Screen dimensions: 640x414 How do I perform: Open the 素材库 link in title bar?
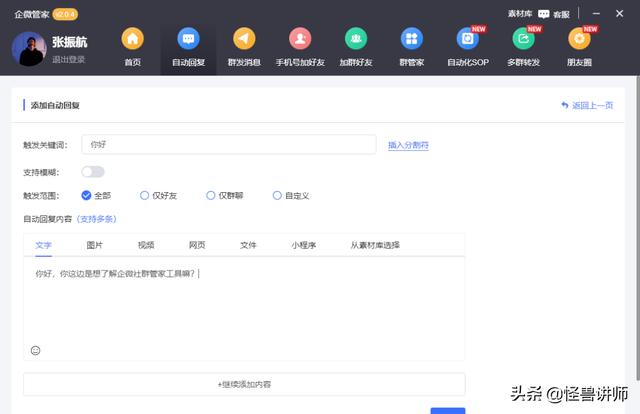[x=520, y=14]
